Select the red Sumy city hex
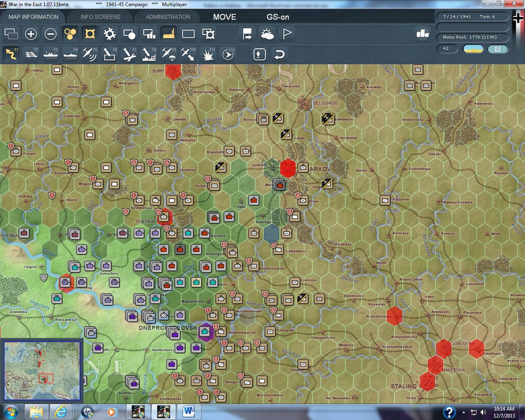 (x=173, y=71)
